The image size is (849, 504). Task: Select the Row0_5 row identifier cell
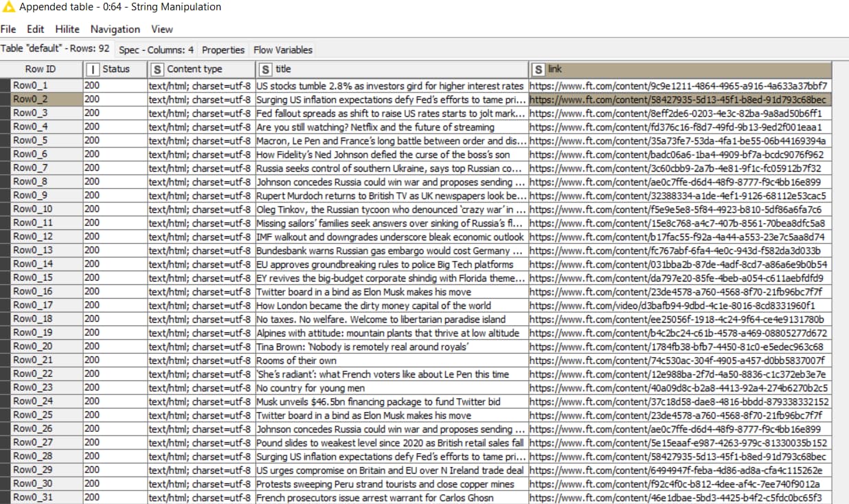[41, 141]
